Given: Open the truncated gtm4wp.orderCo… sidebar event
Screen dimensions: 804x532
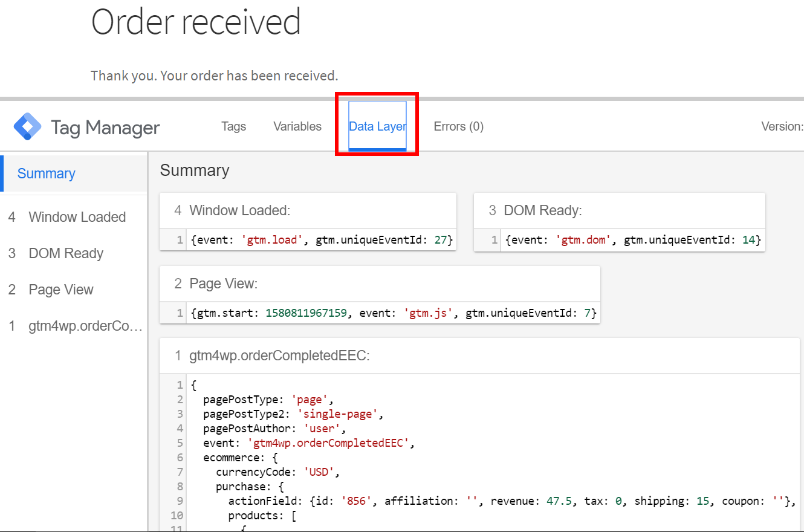Looking at the screenshot, I should pos(85,326).
